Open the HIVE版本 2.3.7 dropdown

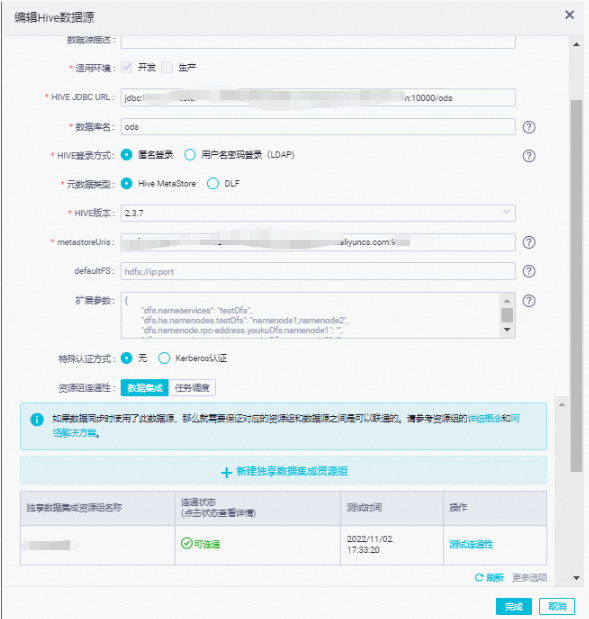pos(318,213)
